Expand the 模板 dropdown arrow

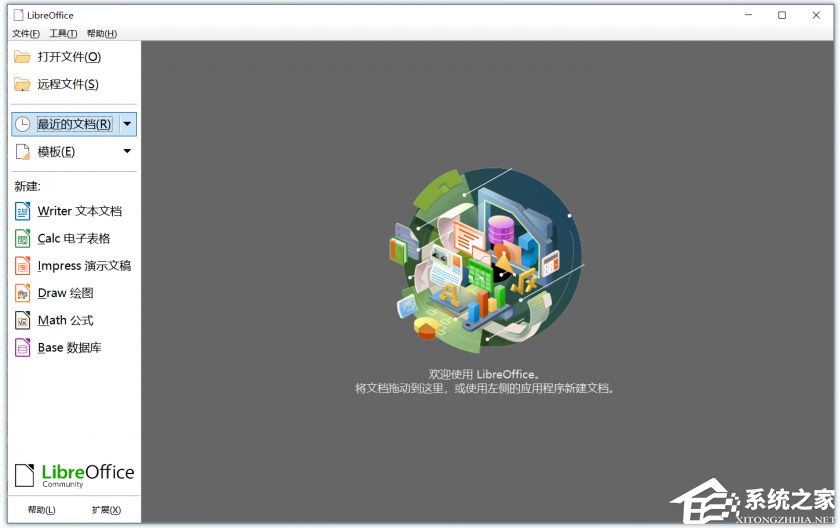click(x=128, y=152)
